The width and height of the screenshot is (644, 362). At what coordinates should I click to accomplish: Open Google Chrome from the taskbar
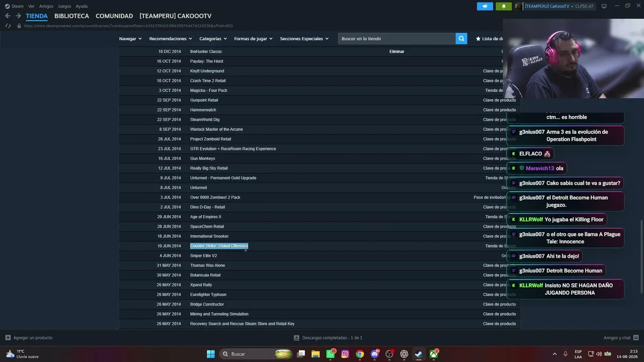coord(360,354)
